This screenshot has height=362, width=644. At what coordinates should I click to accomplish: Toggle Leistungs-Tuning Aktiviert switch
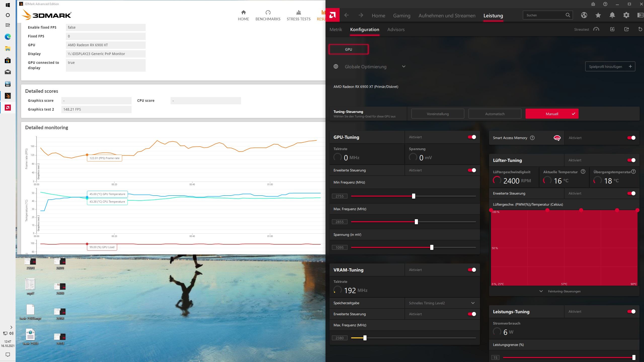tap(631, 311)
